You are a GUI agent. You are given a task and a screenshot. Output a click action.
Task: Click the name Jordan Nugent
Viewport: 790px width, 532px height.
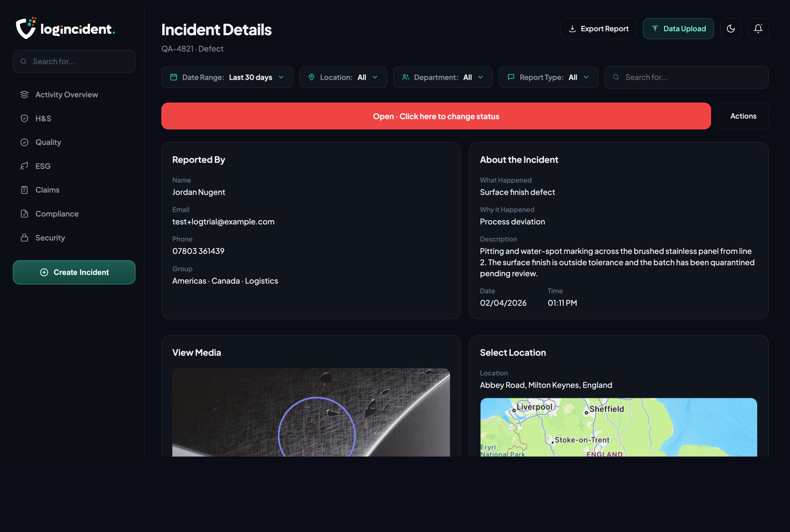click(x=199, y=192)
